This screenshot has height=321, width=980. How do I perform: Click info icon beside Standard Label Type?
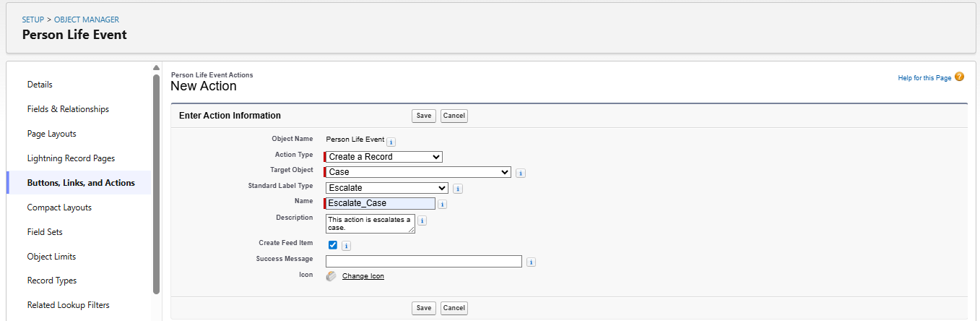pos(458,189)
